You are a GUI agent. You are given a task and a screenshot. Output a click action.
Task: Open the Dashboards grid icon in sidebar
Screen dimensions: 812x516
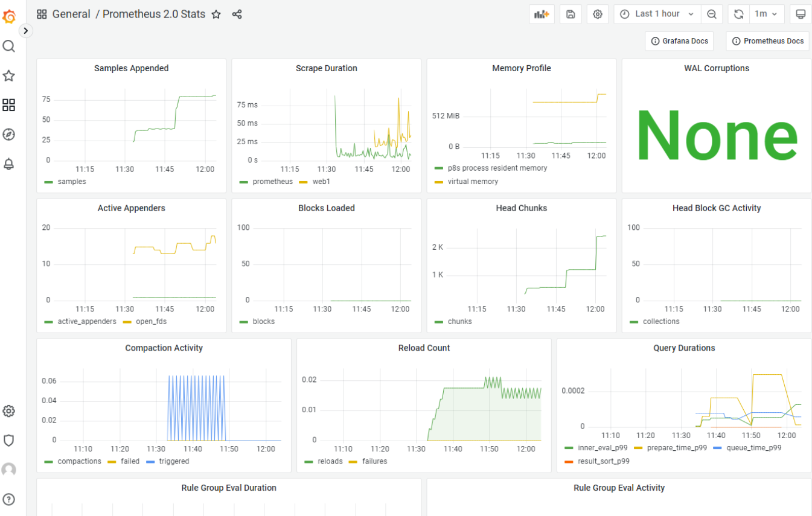pyautogui.click(x=9, y=106)
